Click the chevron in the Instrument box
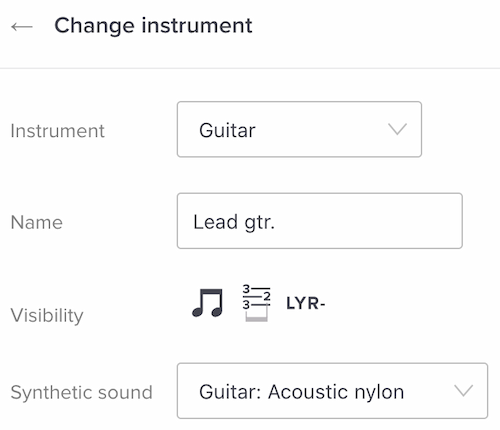This screenshot has height=430, width=500. [x=397, y=129]
